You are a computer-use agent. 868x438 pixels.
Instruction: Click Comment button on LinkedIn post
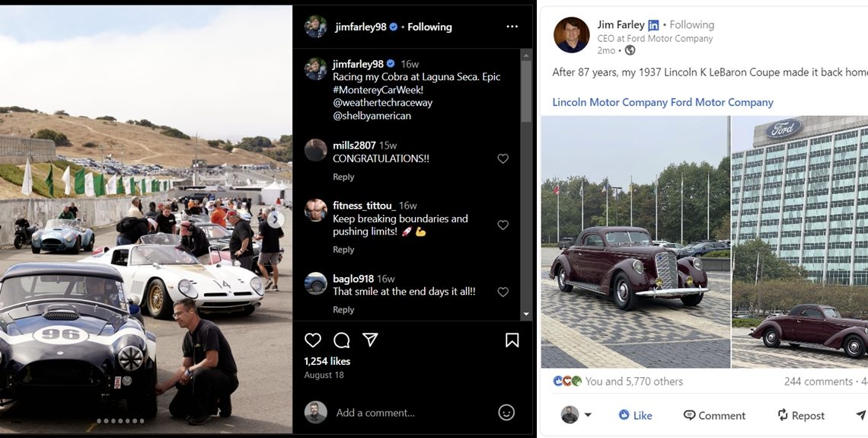pos(714,415)
